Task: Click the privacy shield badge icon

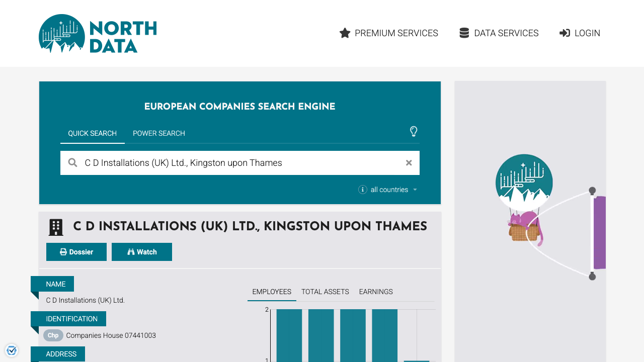Action: [12, 350]
